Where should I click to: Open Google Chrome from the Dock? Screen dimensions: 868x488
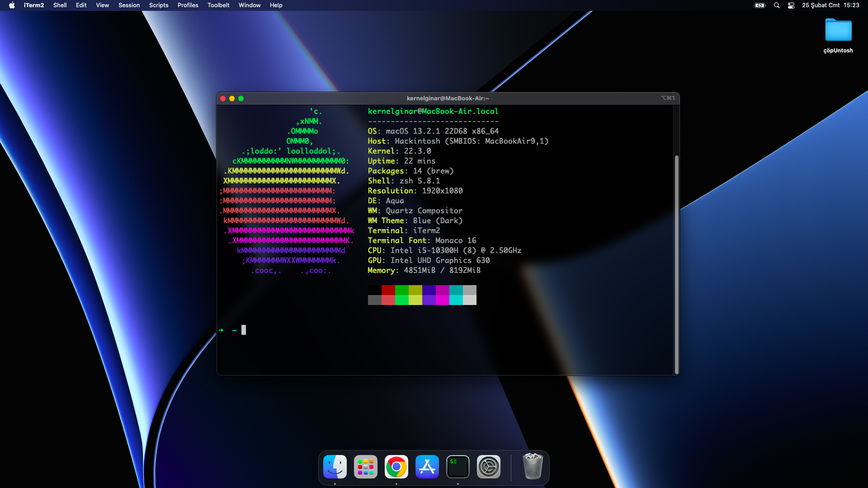point(396,467)
